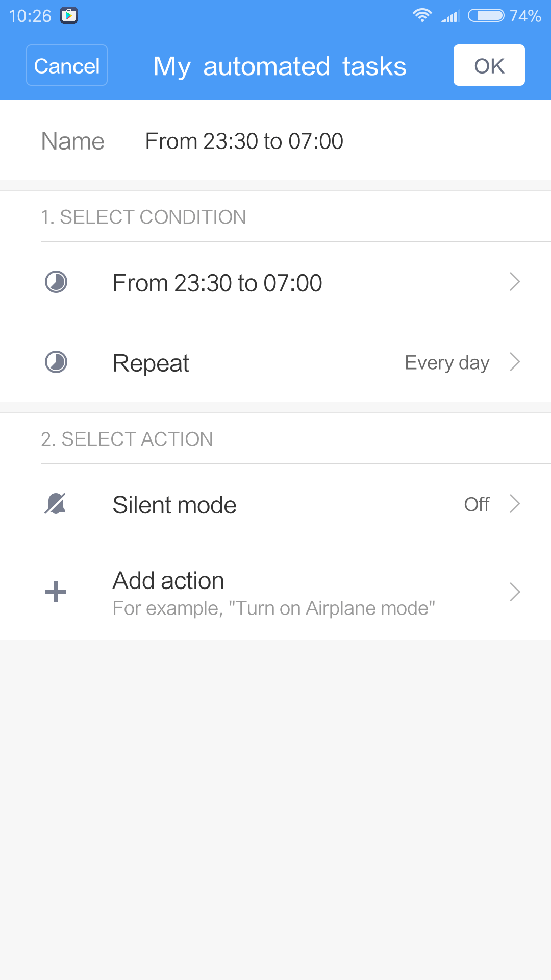Tap the clock icon next to Repeat
The image size is (551, 980).
56,362
